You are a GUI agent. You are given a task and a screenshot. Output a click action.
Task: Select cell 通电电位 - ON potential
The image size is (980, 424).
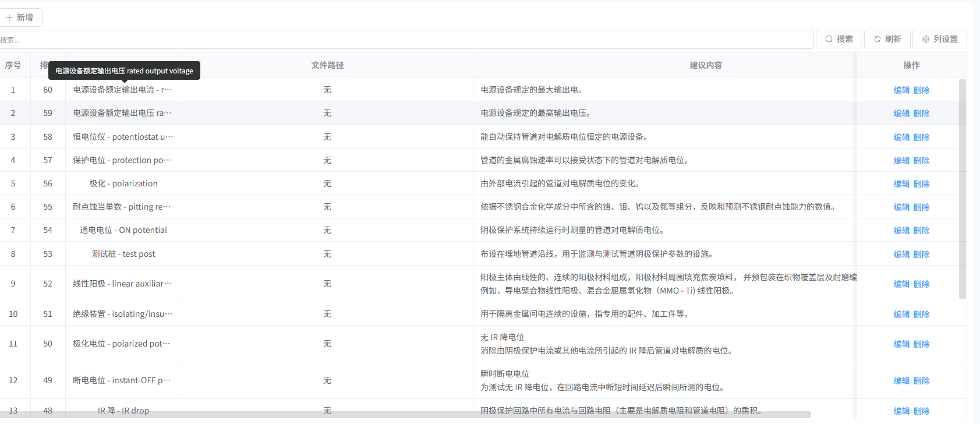pos(123,230)
